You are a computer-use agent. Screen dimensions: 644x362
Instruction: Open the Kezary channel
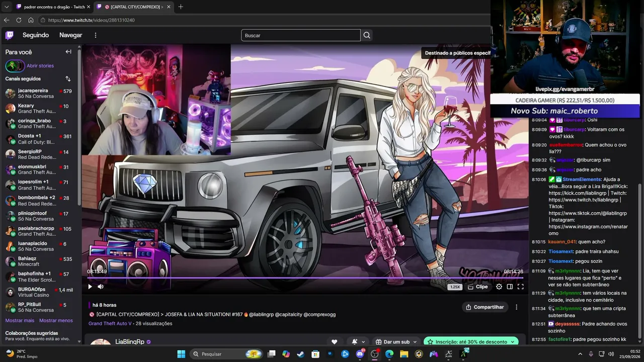pyautogui.click(x=39, y=109)
